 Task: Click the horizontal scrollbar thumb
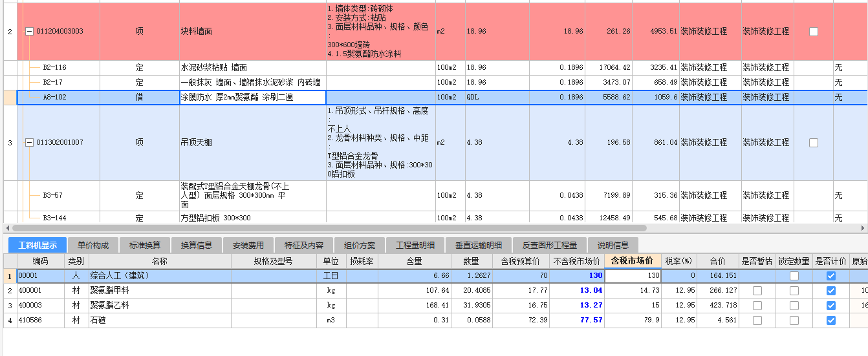point(329,228)
